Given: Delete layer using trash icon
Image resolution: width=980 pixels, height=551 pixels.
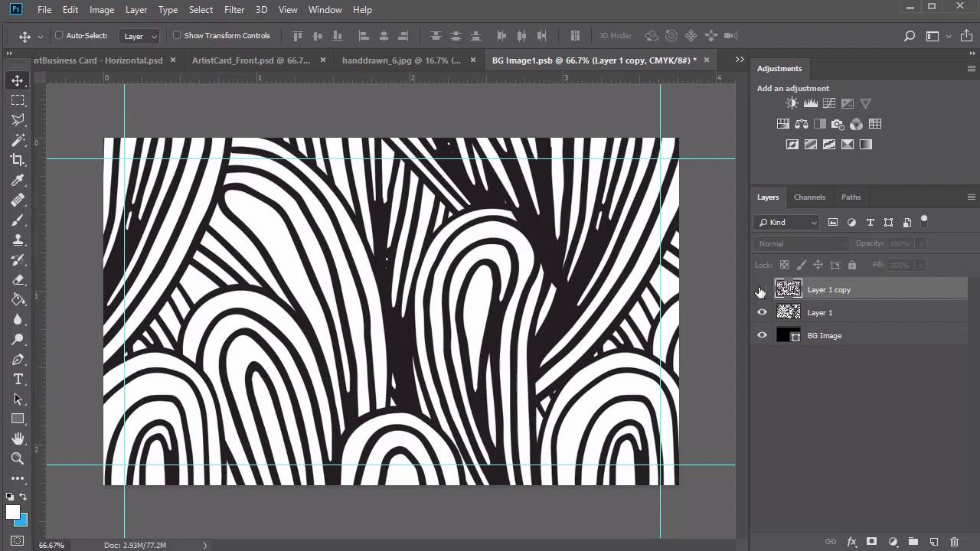Looking at the screenshot, I should (954, 542).
